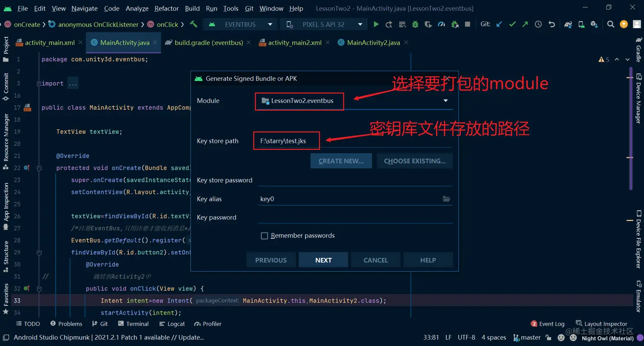Image resolution: width=644 pixels, height=346 pixels.
Task: Show Git history clock icon
Action: pos(538,24)
